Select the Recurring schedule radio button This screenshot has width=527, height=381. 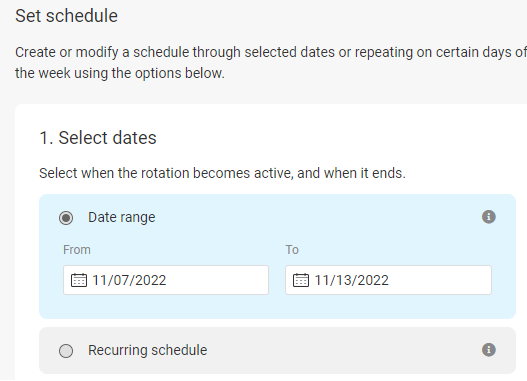tap(66, 351)
